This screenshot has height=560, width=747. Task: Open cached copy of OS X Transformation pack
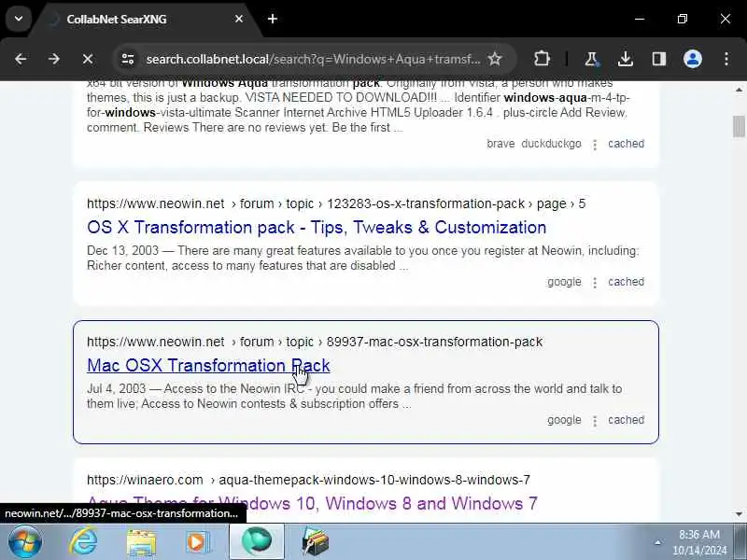[626, 282]
